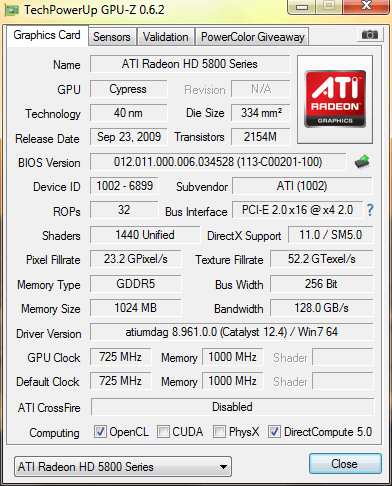Screen dimensions: 392x486
Task: Click the BIOS Version field
Action: (x=218, y=162)
